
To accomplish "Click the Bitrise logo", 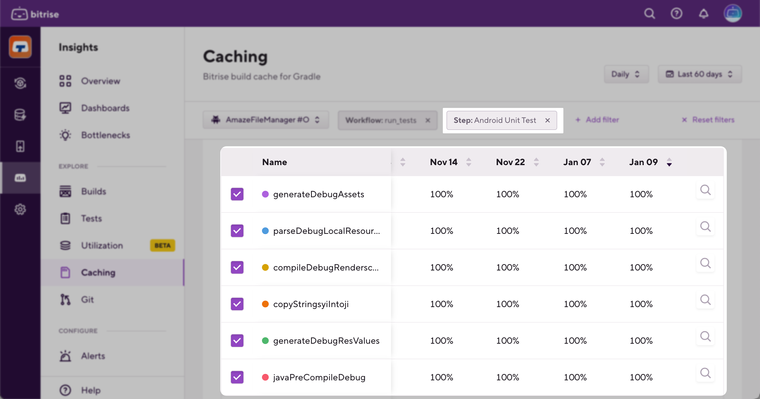I will tap(35, 14).
